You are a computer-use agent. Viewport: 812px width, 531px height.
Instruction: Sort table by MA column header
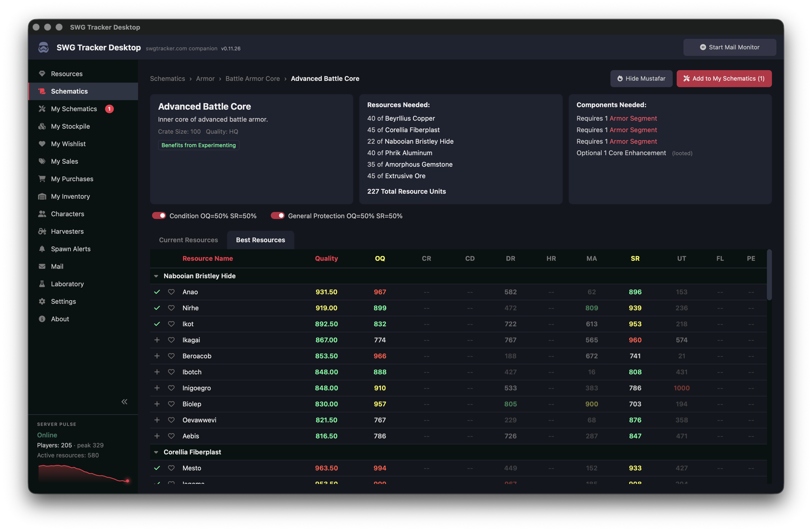592,258
